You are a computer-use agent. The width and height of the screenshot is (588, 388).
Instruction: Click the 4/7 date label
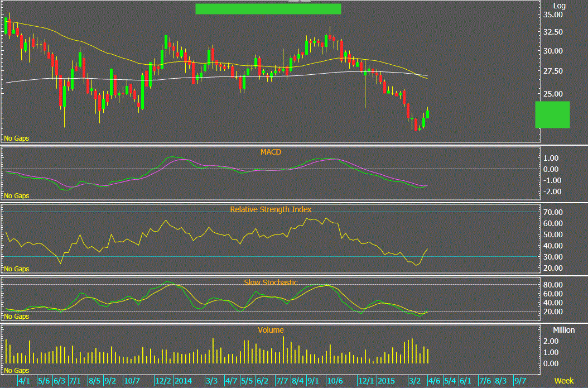click(x=231, y=381)
